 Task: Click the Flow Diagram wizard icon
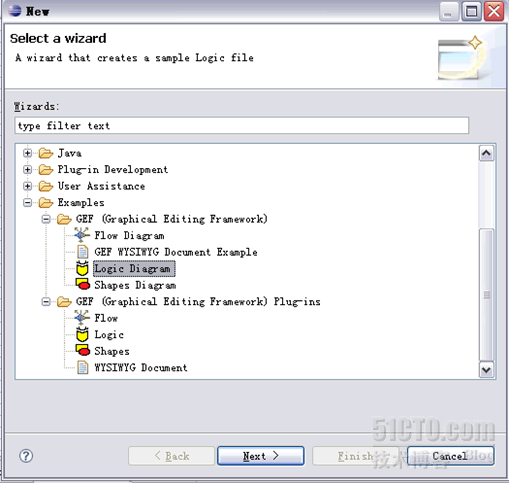tap(82, 235)
